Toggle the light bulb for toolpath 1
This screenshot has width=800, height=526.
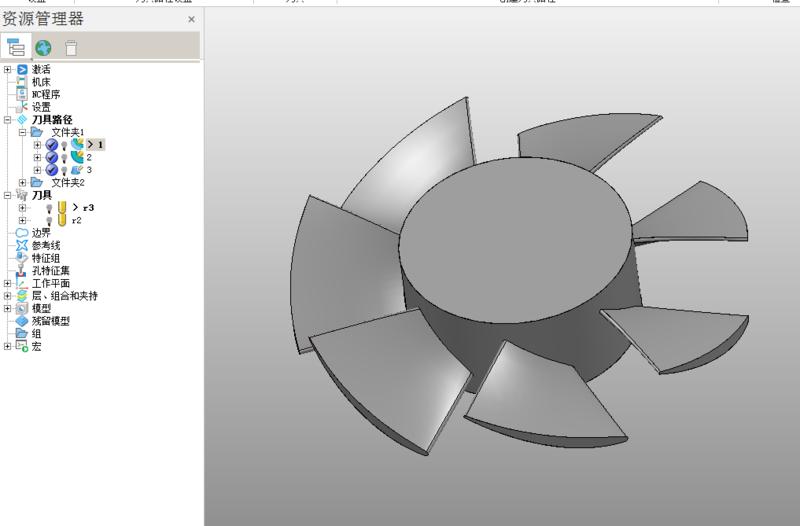(64, 145)
